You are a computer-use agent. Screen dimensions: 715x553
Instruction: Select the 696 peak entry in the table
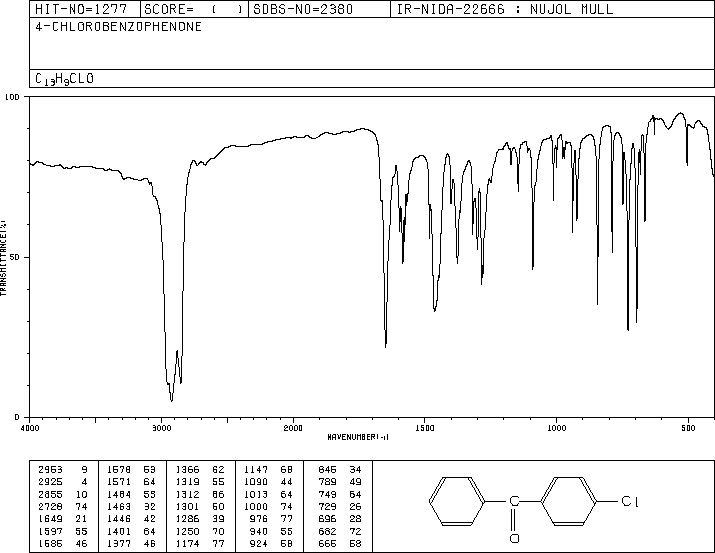pyautogui.click(x=340, y=519)
